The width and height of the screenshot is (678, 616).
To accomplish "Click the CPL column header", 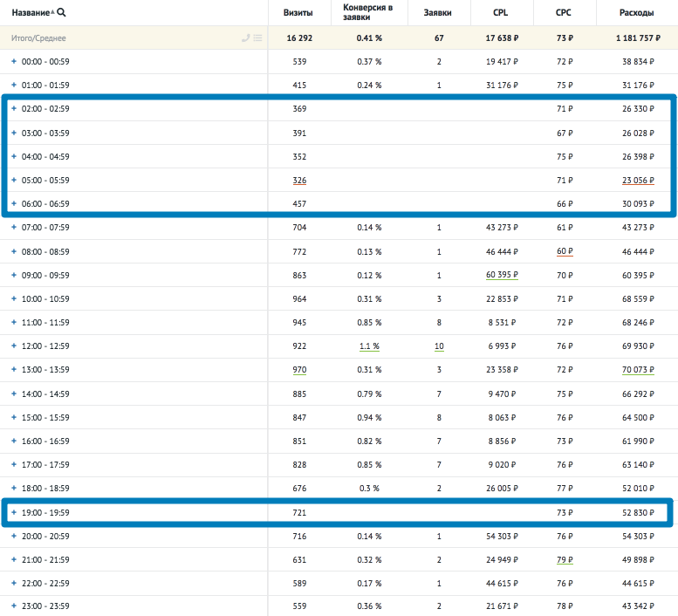I will click(500, 13).
